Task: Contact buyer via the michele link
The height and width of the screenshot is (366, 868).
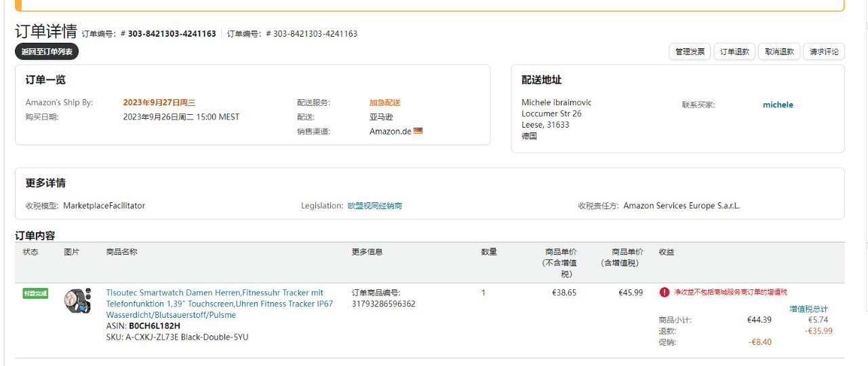Action: [778, 105]
